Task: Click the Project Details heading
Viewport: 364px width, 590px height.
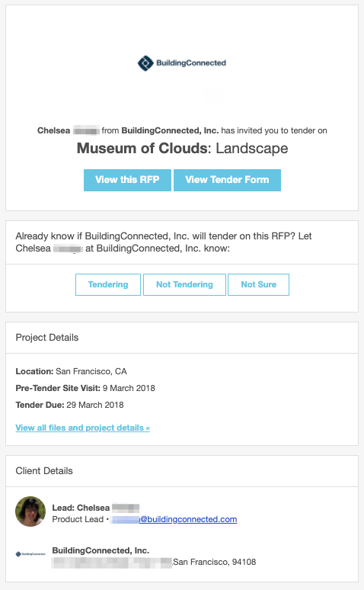Action: pyautogui.click(x=47, y=338)
